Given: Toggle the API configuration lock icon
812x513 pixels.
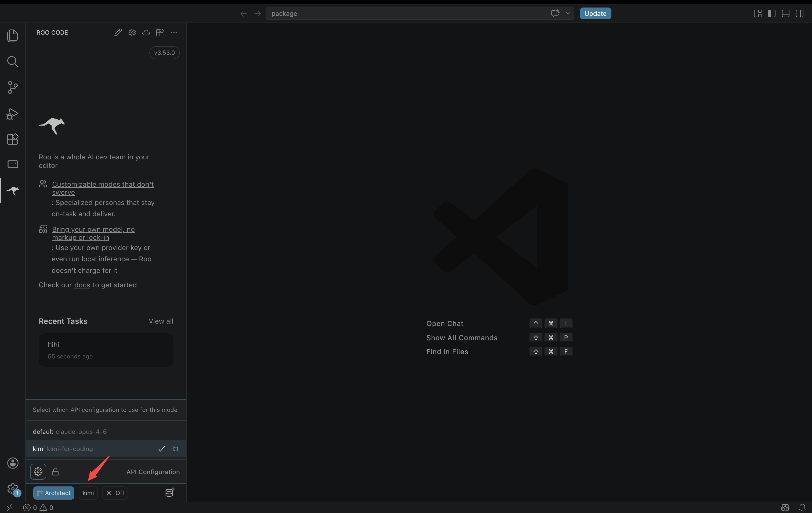Looking at the screenshot, I should click(55, 472).
